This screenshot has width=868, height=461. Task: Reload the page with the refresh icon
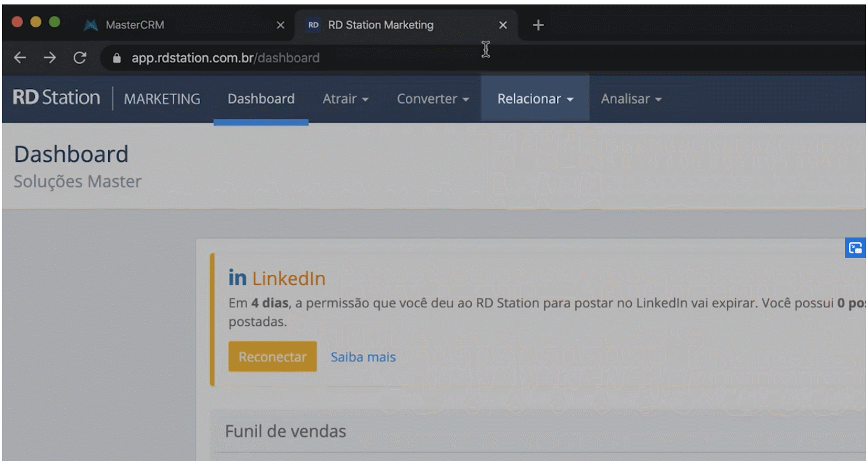click(x=80, y=58)
